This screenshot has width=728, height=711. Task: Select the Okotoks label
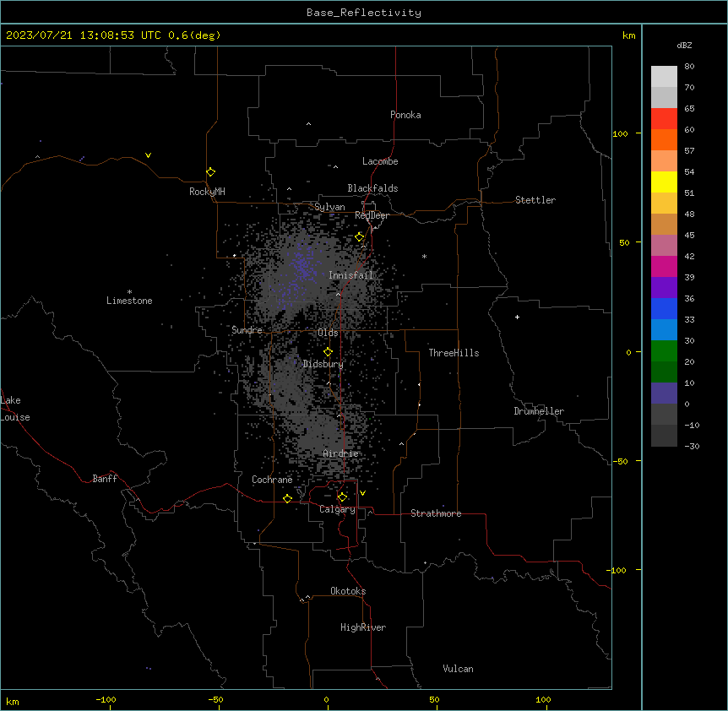click(x=348, y=591)
